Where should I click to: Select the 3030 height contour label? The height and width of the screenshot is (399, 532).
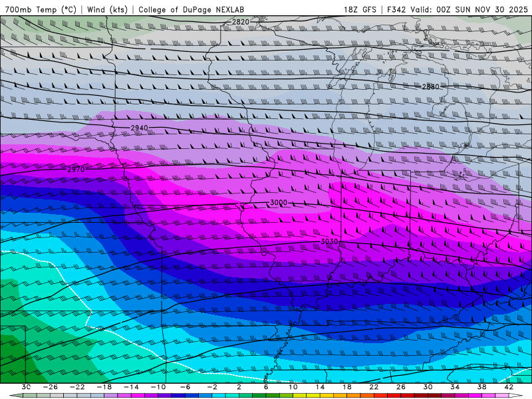tap(329, 241)
